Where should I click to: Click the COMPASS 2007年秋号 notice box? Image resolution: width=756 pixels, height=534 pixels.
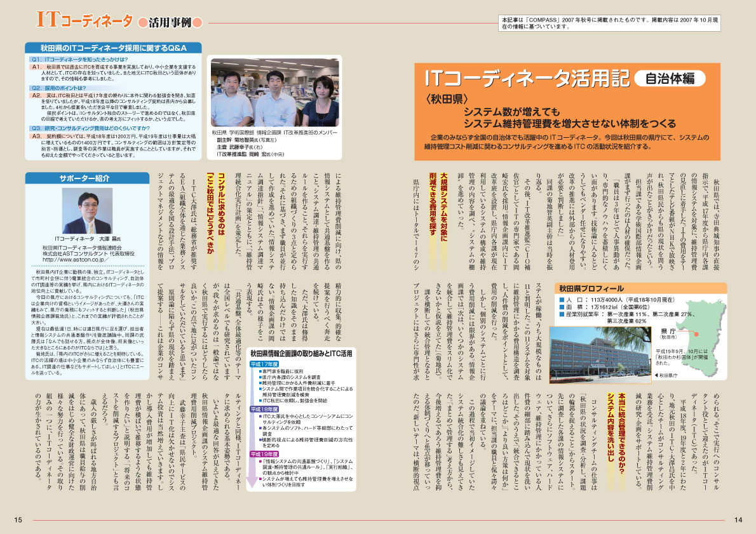tap(609, 23)
